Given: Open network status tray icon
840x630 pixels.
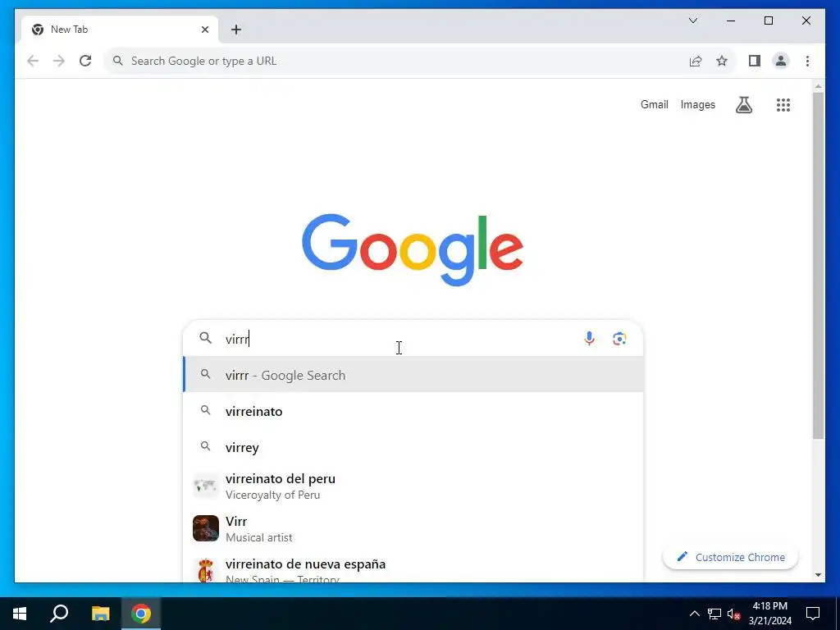Looking at the screenshot, I should pos(714,614).
